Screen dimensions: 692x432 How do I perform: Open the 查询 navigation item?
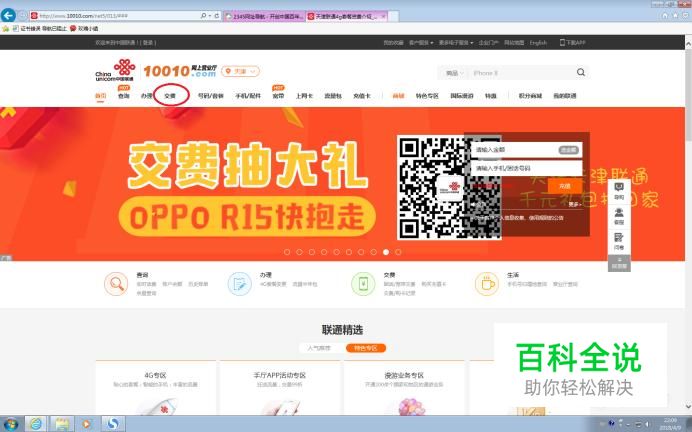(x=124, y=96)
